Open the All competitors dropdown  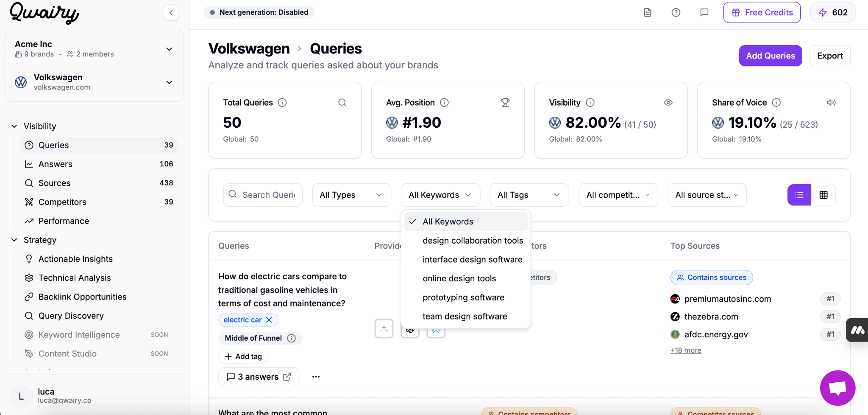(618, 195)
